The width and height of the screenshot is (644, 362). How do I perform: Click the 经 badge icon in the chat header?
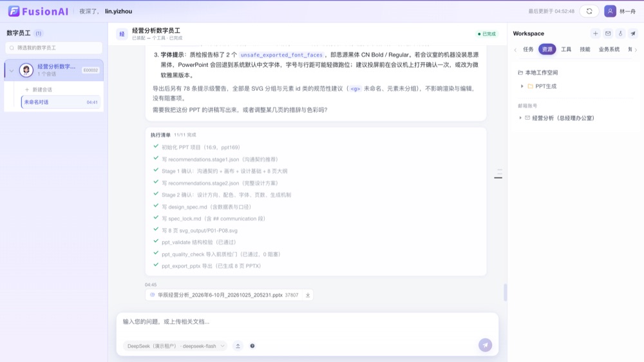[x=122, y=34]
